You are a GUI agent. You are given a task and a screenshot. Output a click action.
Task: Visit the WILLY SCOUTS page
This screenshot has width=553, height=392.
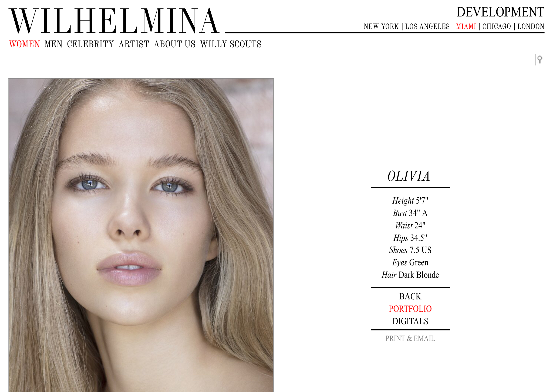(231, 44)
